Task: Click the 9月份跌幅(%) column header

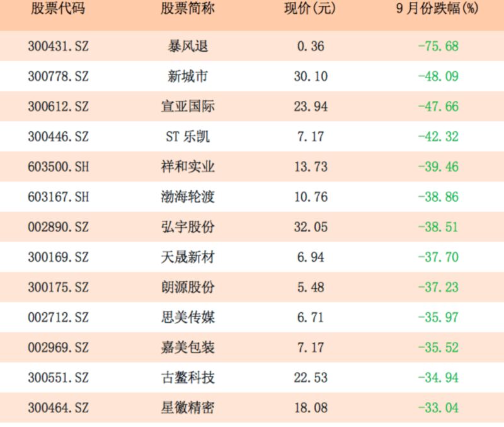Action: click(438, 8)
